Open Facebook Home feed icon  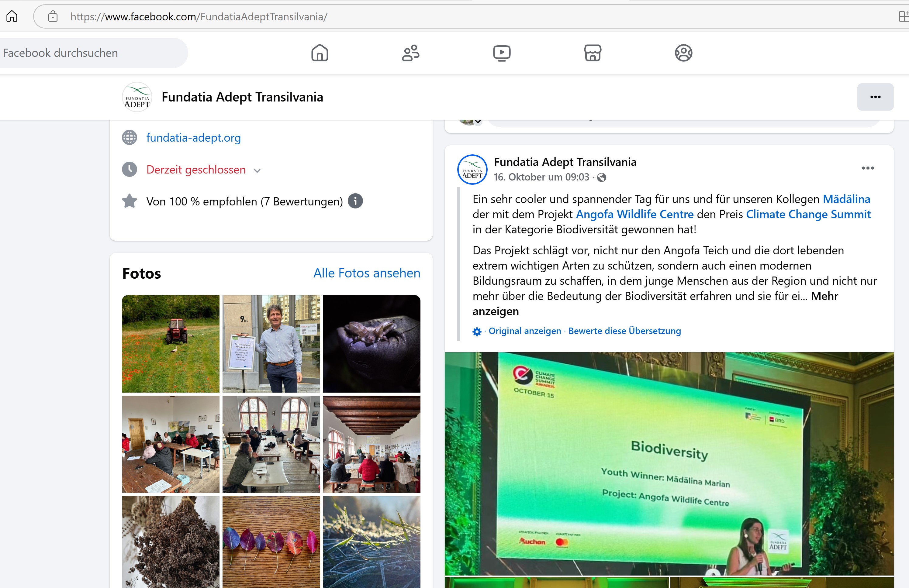pyautogui.click(x=320, y=53)
